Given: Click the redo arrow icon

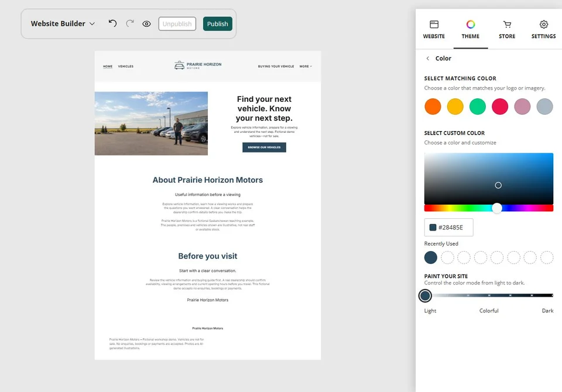Looking at the screenshot, I should [130, 23].
